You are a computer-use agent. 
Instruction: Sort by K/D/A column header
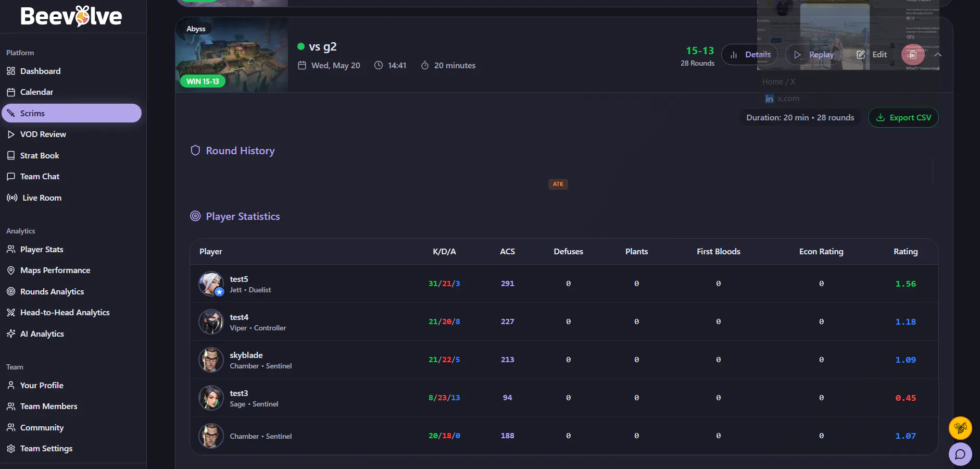point(444,252)
